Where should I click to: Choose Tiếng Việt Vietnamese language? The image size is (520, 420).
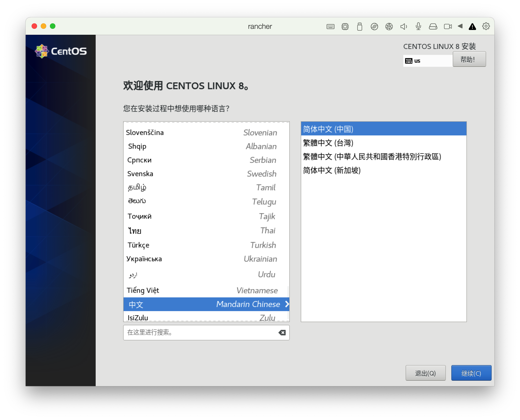202,290
